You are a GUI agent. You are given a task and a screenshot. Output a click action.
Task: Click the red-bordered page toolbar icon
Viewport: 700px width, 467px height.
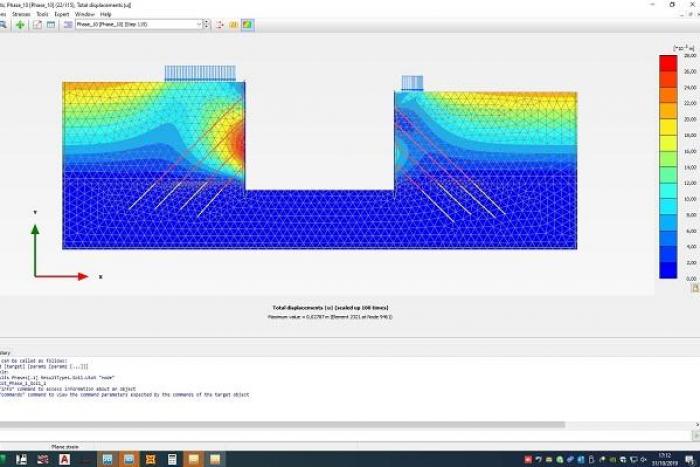click(37, 24)
